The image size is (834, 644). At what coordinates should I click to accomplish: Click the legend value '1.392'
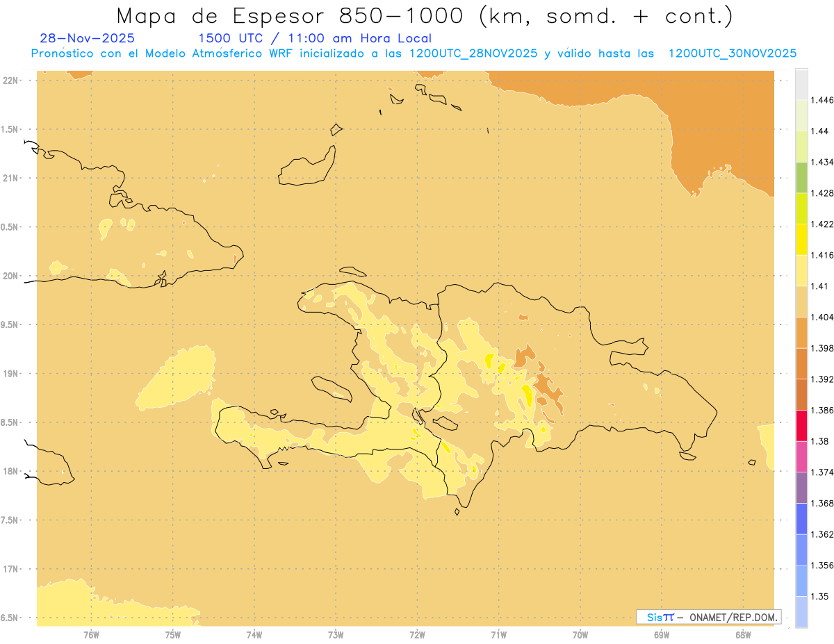pyautogui.click(x=823, y=379)
